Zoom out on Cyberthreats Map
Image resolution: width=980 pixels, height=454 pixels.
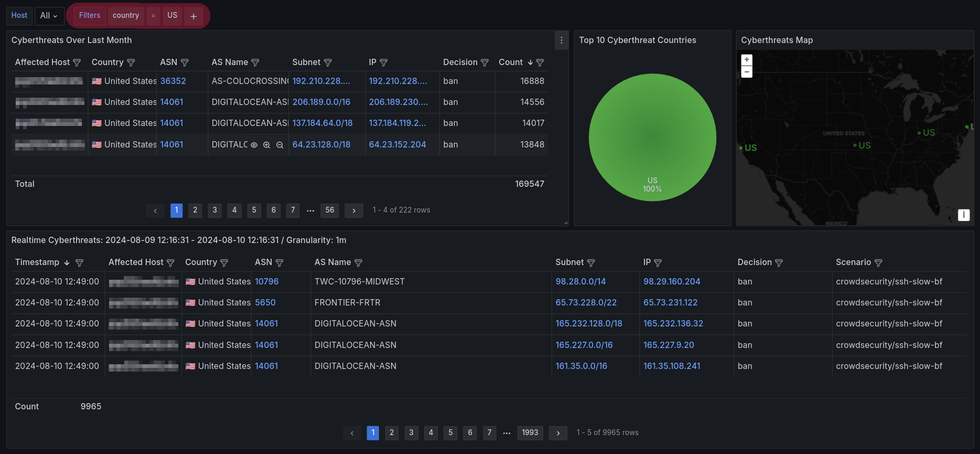(x=747, y=72)
